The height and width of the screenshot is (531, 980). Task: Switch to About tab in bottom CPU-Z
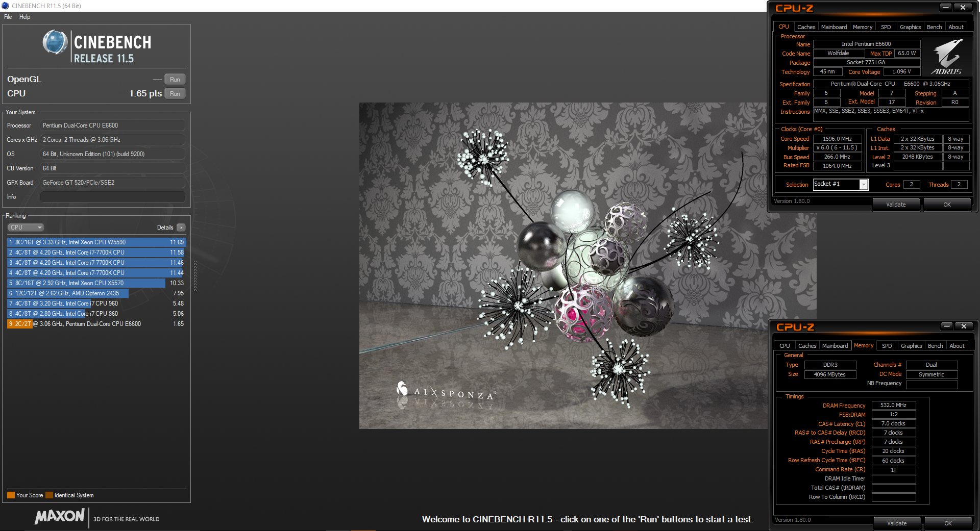point(957,346)
